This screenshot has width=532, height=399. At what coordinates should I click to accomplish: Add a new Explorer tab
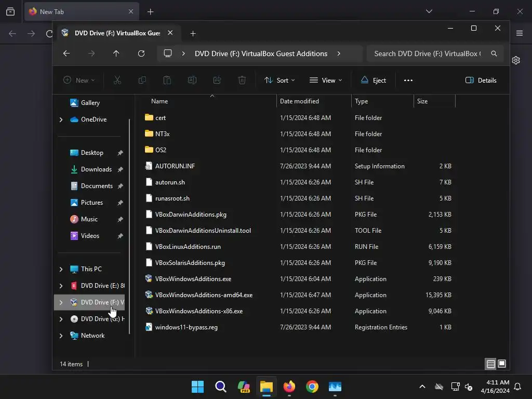(x=193, y=33)
